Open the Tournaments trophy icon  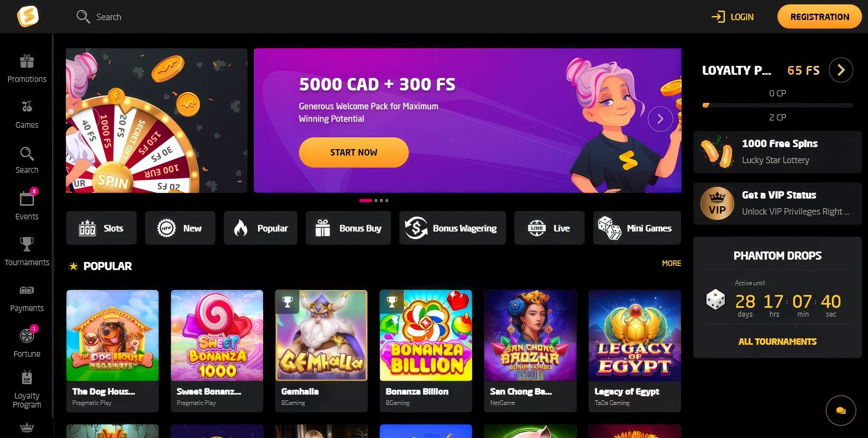point(27,244)
